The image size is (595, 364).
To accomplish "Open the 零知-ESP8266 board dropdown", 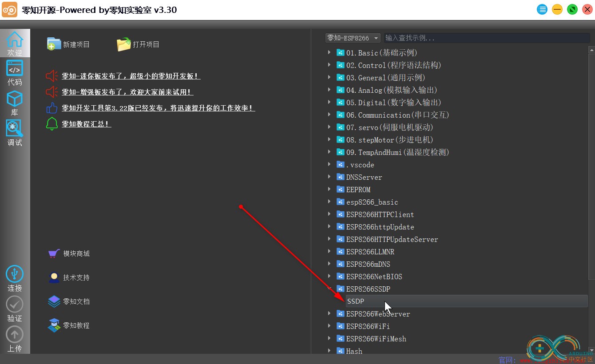I will (x=353, y=38).
